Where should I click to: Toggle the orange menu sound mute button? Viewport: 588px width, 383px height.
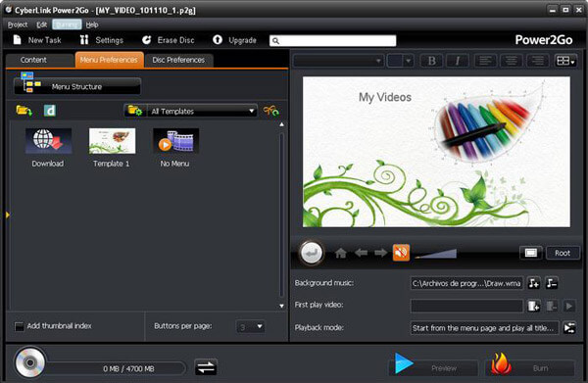click(x=401, y=253)
